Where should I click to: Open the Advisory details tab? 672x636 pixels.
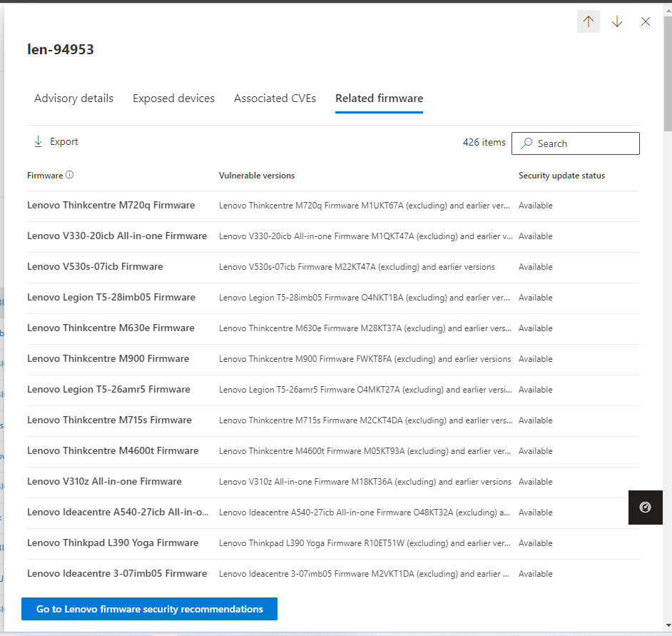click(73, 99)
